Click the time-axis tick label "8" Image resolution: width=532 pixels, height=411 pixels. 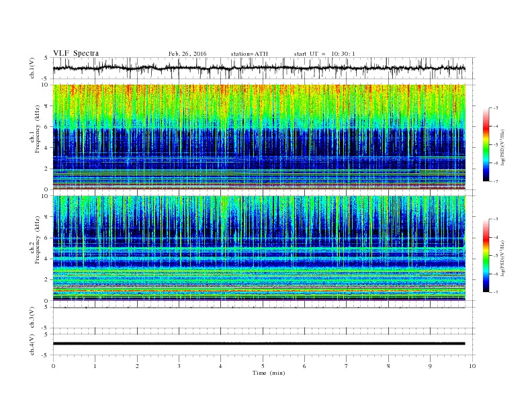(x=388, y=366)
